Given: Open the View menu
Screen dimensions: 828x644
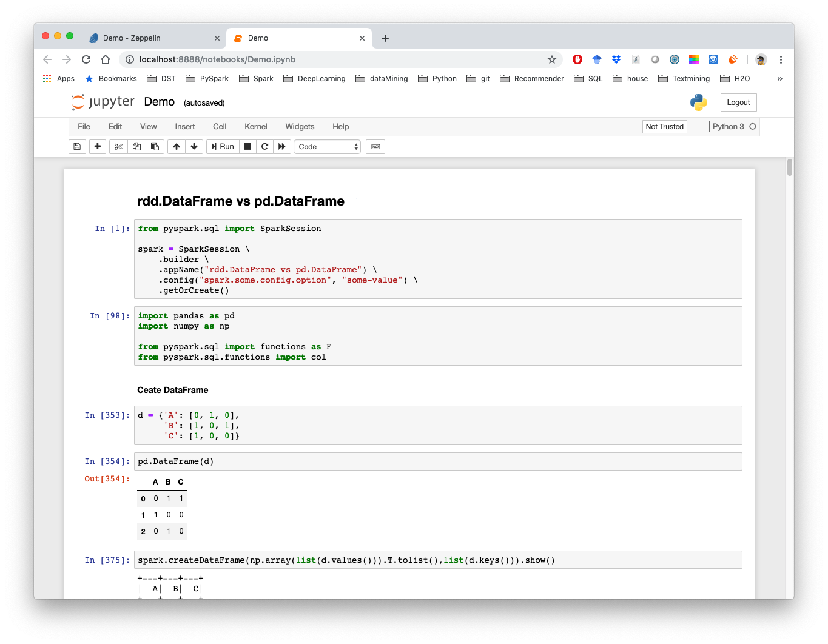Looking at the screenshot, I should [149, 127].
